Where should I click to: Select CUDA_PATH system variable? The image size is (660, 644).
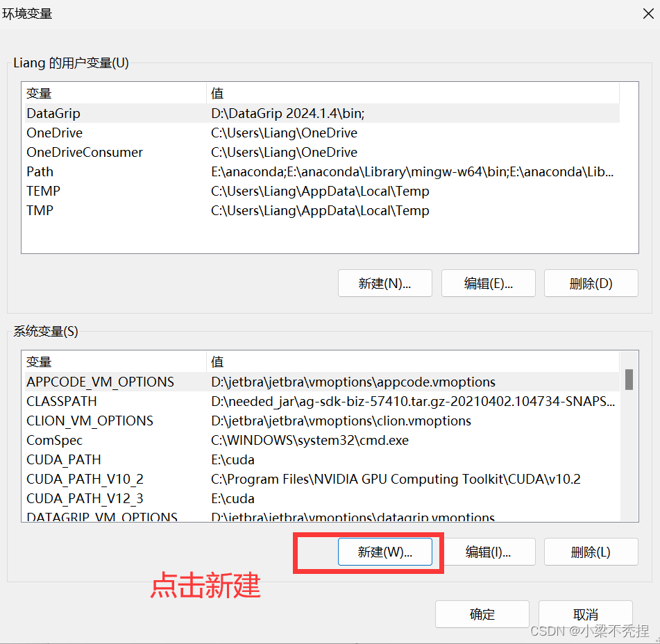click(x=322, y=459)
